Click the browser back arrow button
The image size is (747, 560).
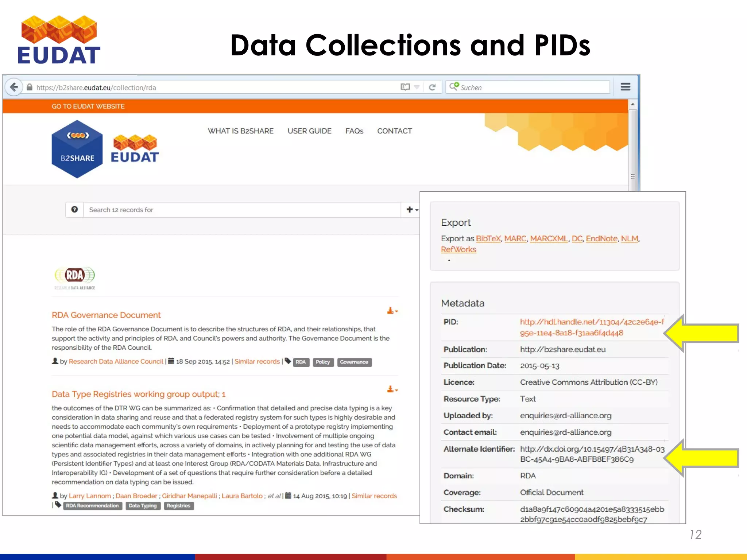click(x=14, y=87)
